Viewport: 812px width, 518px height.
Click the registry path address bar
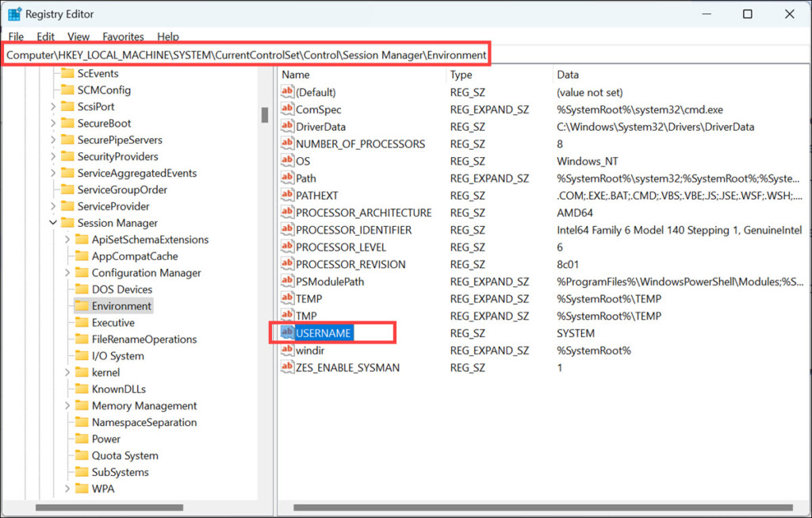(x=246, y=55)
